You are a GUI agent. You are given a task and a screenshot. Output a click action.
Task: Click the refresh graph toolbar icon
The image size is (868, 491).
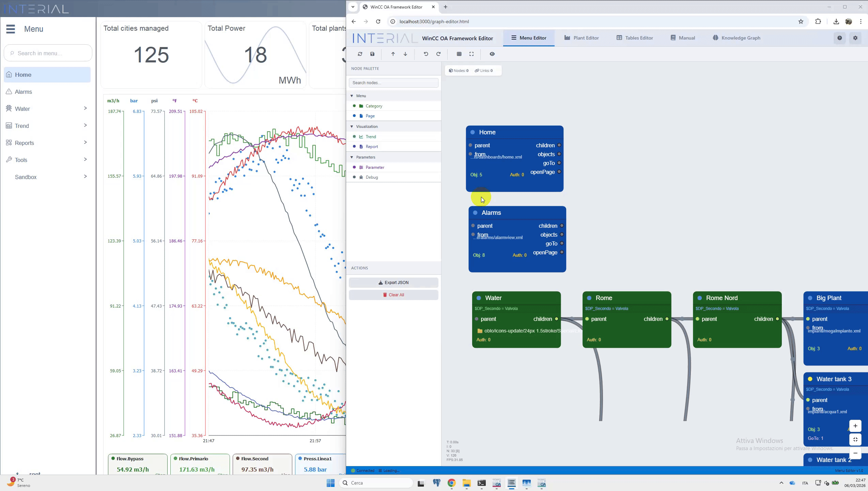pyautogui.click(x=360, y=54)
